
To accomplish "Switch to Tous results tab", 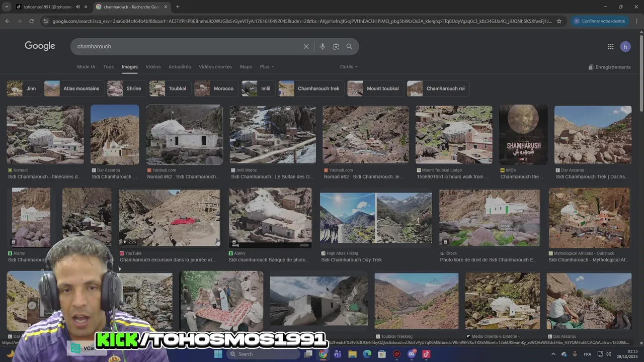I will (108, 67).
